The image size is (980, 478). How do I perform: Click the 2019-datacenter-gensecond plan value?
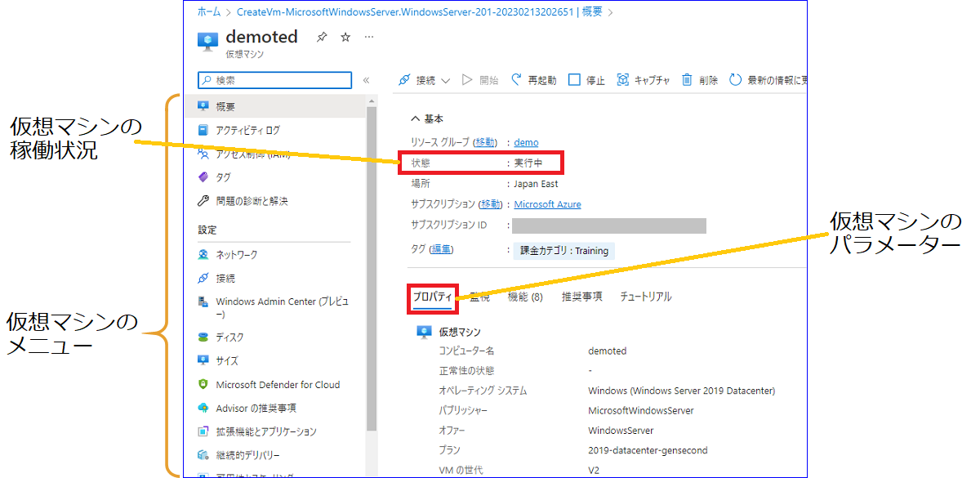point(648,450)
